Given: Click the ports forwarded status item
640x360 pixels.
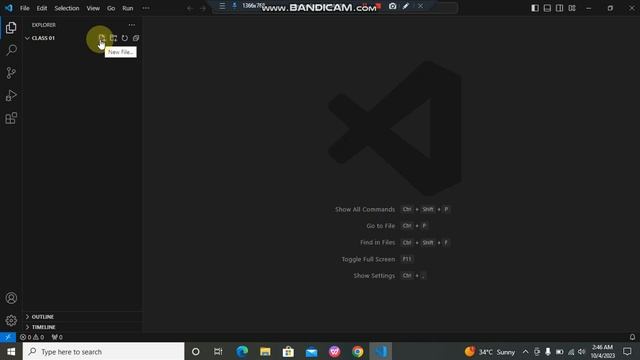Looking at the screenshot, I should click(57, 337).
